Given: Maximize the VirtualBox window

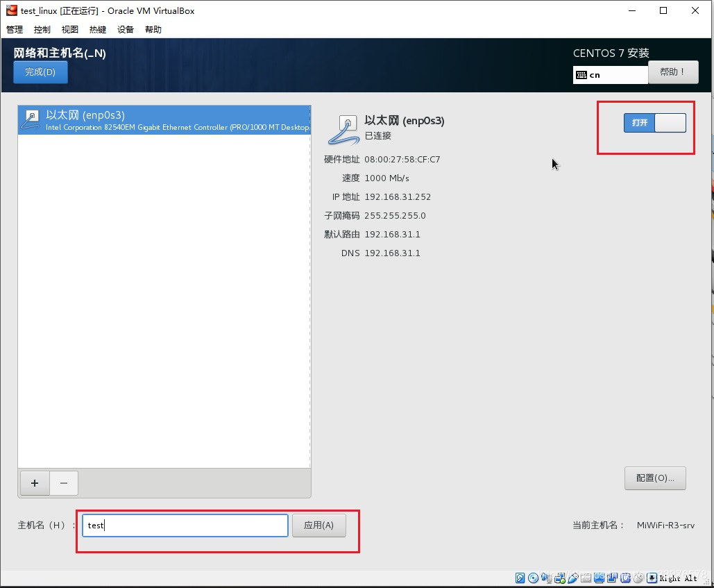Looking at the screenshot, I should (x=663, y=10).
